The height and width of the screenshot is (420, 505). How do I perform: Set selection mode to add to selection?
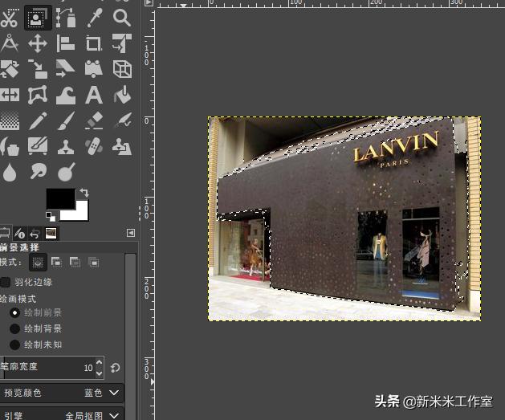coord(56,262)
